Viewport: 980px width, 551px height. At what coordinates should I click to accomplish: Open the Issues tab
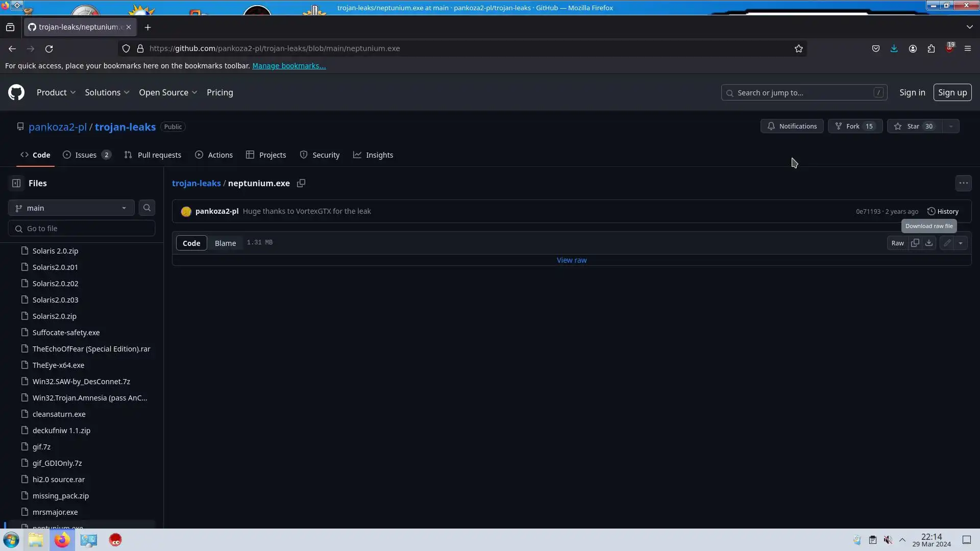(86, 155)
